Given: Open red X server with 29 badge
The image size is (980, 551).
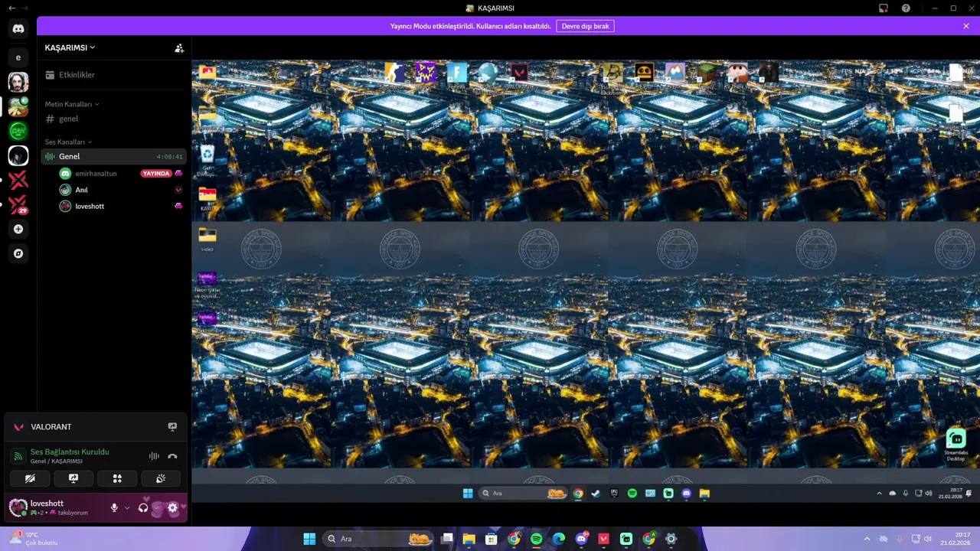Looking at the screenshot, I should 18,204.
